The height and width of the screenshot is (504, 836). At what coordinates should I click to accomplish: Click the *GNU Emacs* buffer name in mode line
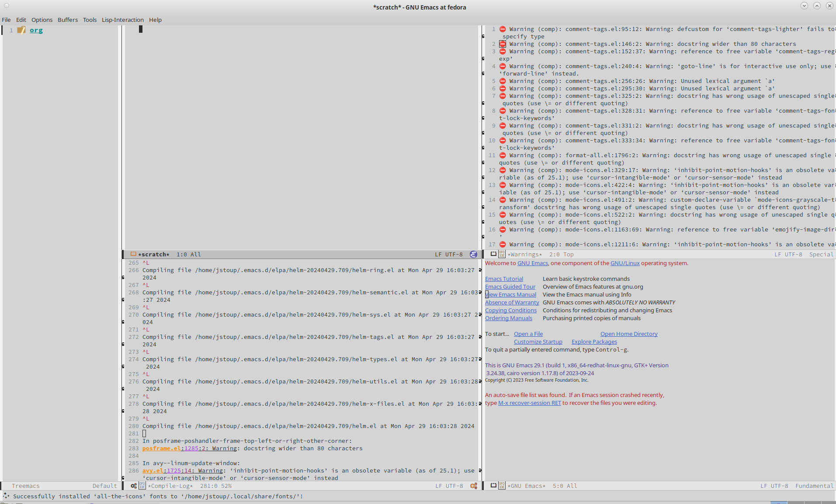pyautogui.click(x=526, y=486)
